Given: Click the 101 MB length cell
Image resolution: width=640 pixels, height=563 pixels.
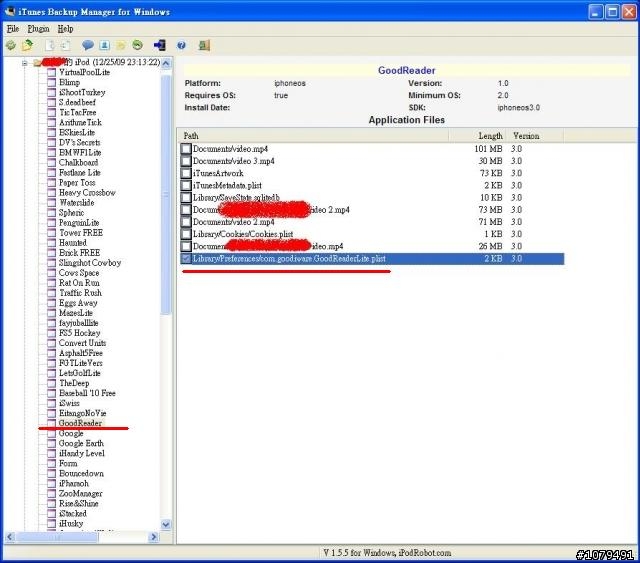Looking at the screenshot, I should click(488, 149).
